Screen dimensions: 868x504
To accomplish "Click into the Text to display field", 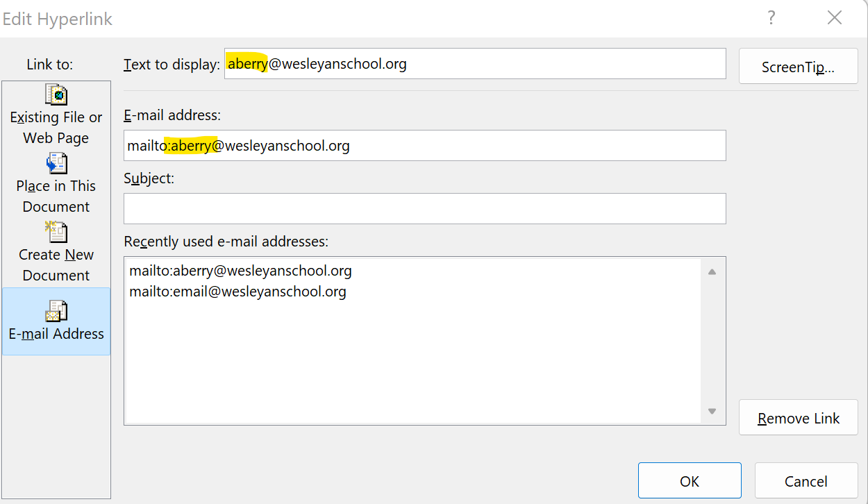I will (475, 64).
